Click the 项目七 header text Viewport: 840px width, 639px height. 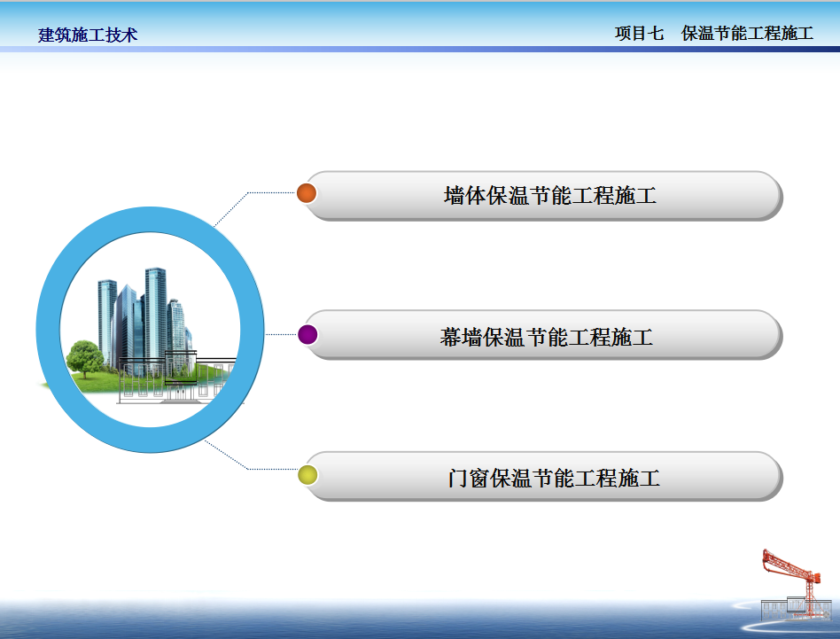pos(639,33)
